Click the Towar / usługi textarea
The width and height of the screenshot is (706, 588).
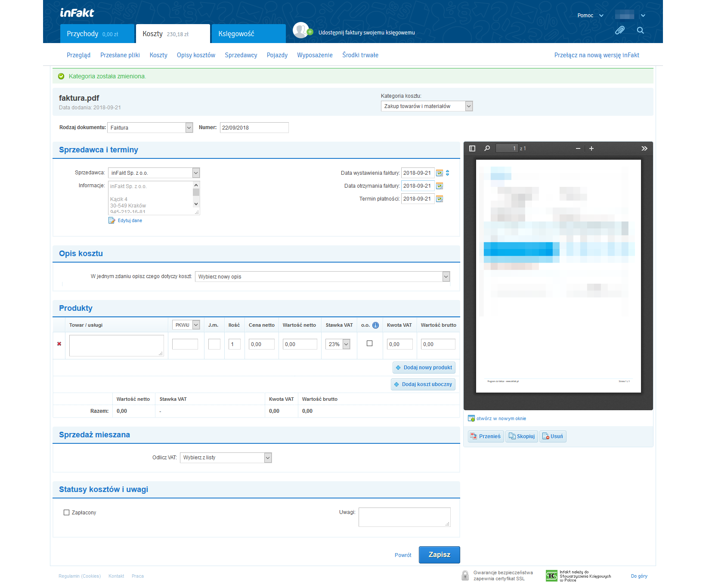[x=117, y=346]
